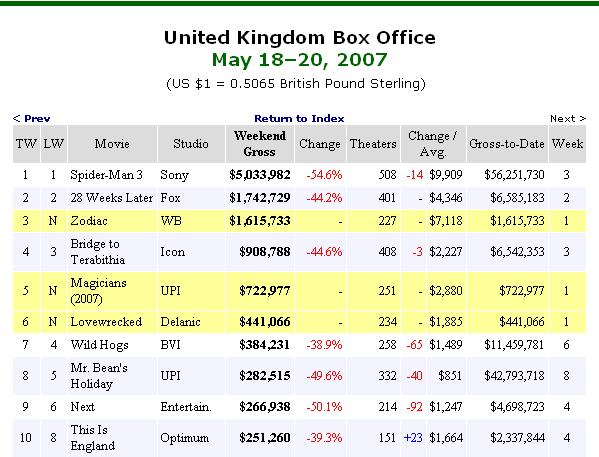
Task: Click the Studio column header
Action: [191, 144]
